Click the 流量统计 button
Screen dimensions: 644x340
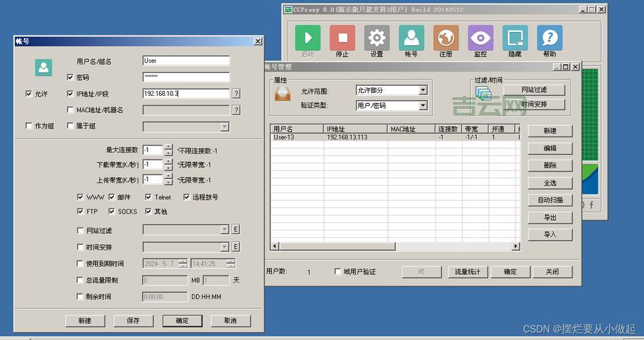(467, 272)
